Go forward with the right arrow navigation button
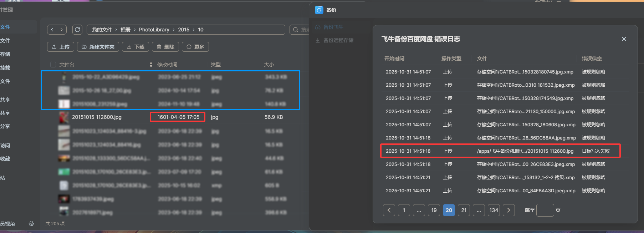The width and height of the screenshot is (644, 233). pos(62,30)
